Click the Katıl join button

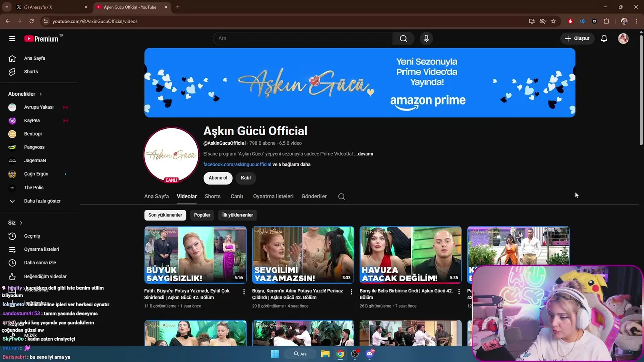pos(246,178)
